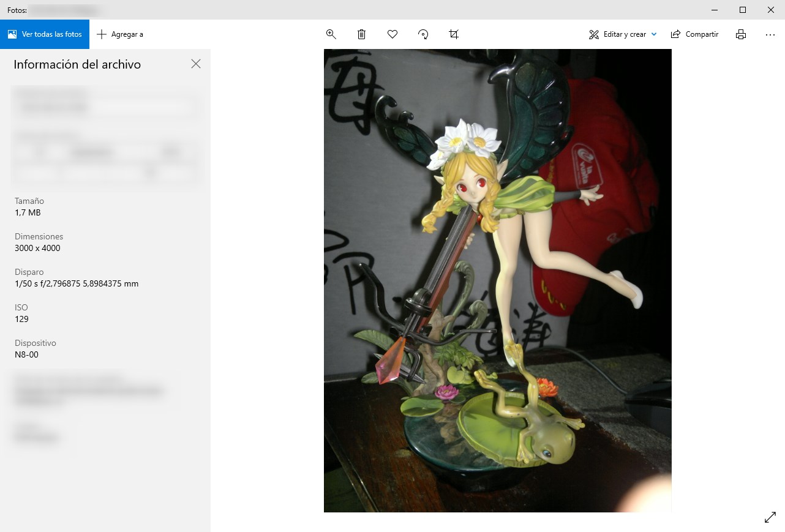Print the photo using the printer icon
Image resolution: width=785 pixels, height=532 pixels.
pos(741,34)
